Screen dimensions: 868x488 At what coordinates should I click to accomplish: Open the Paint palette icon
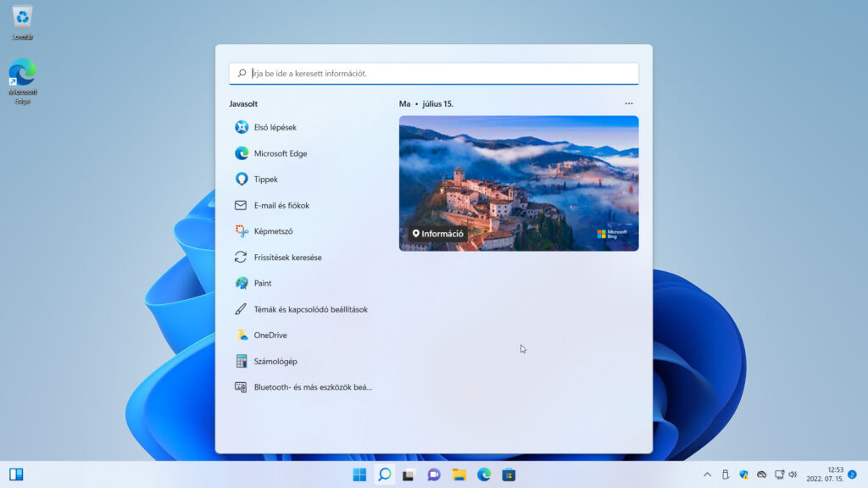pyautogui.click(x=242, y=283)
